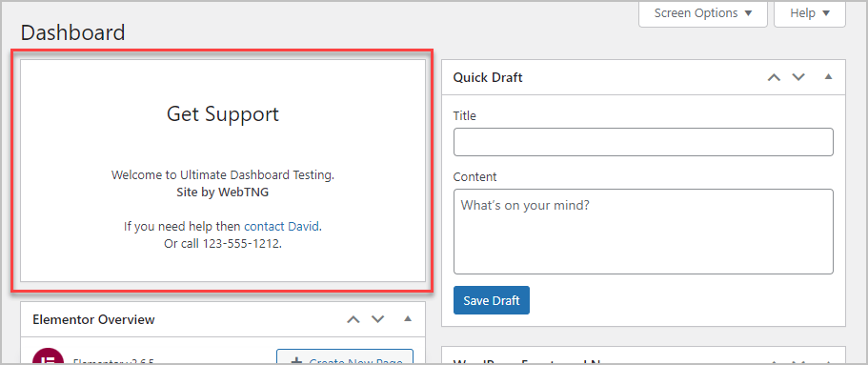Select the 'Site by WebTNG' text

tap(223, 193)
